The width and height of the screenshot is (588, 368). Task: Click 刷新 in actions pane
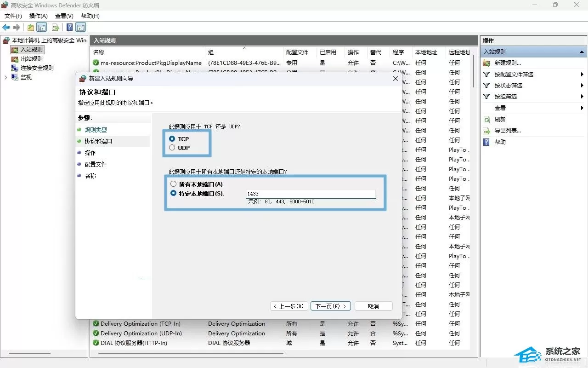500,119
